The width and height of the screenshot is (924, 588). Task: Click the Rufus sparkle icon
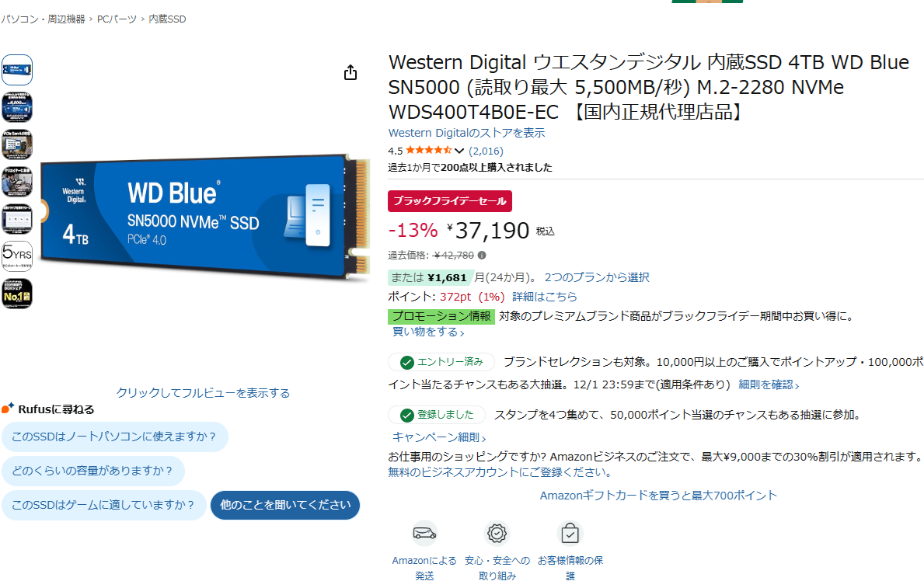8,408
